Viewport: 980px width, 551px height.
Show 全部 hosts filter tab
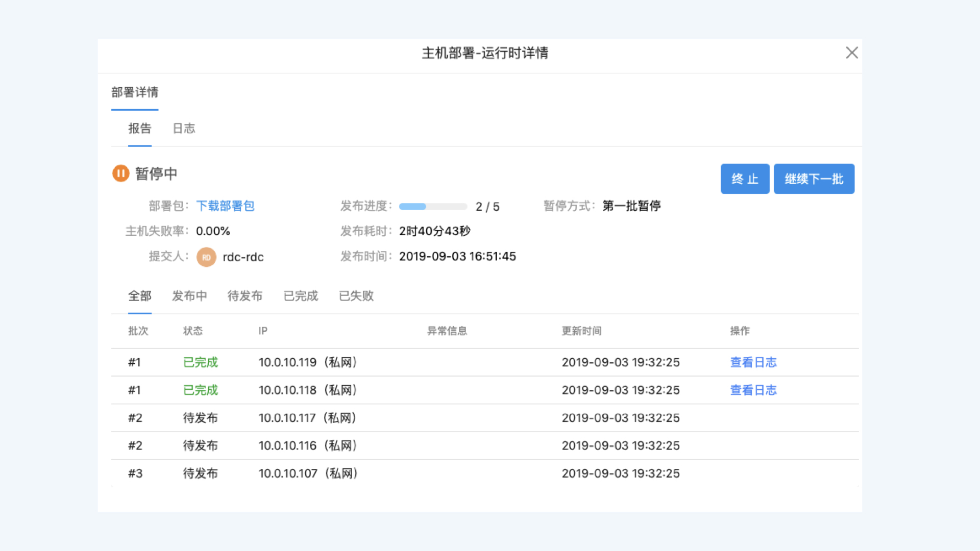click(140, 296)
